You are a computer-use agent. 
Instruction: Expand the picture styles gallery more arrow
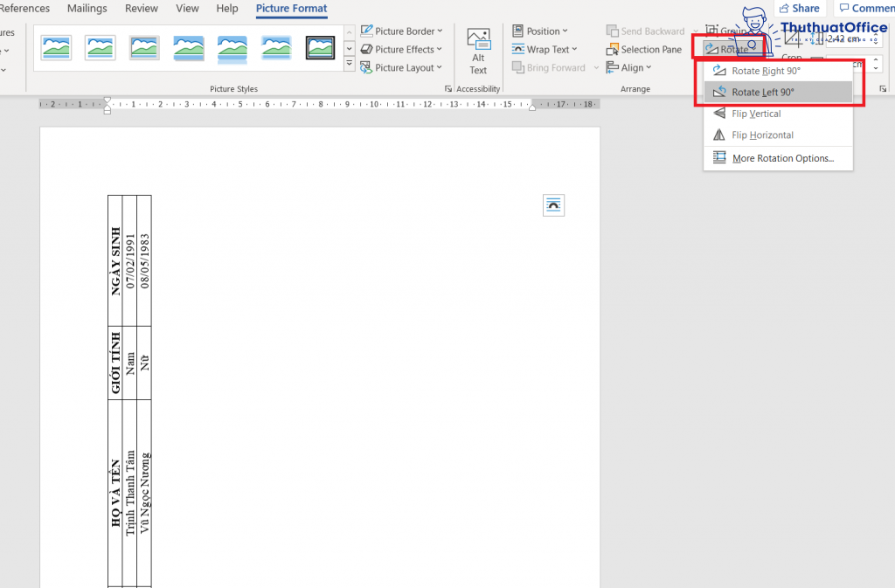(350, 64)
